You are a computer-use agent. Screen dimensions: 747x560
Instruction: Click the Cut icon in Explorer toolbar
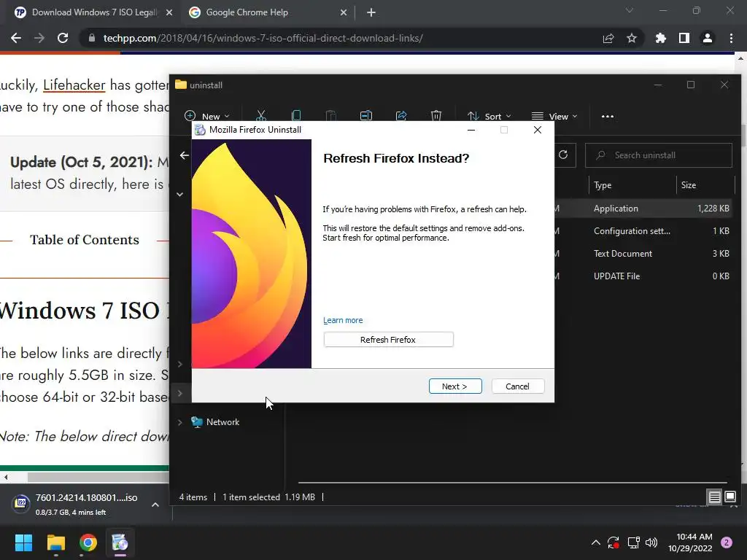(260, 116)
